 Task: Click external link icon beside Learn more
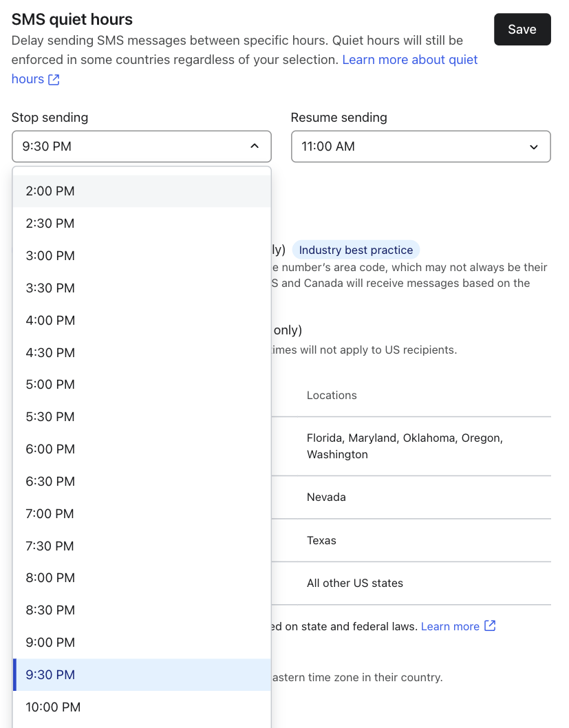[x=490, y=625]
